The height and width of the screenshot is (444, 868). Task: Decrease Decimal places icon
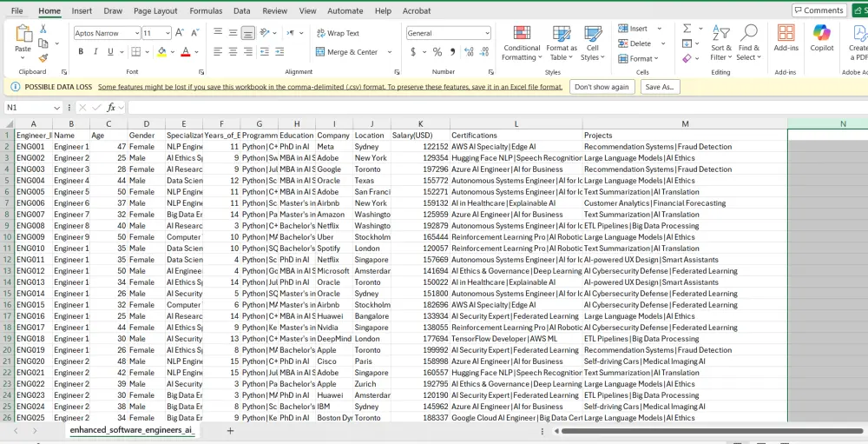(484, 51)
